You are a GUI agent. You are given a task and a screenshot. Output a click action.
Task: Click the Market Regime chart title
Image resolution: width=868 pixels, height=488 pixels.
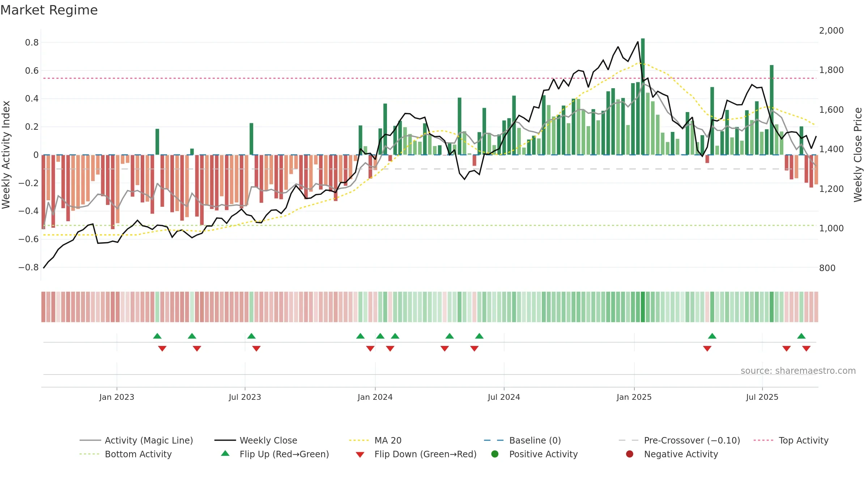point(49,10)
